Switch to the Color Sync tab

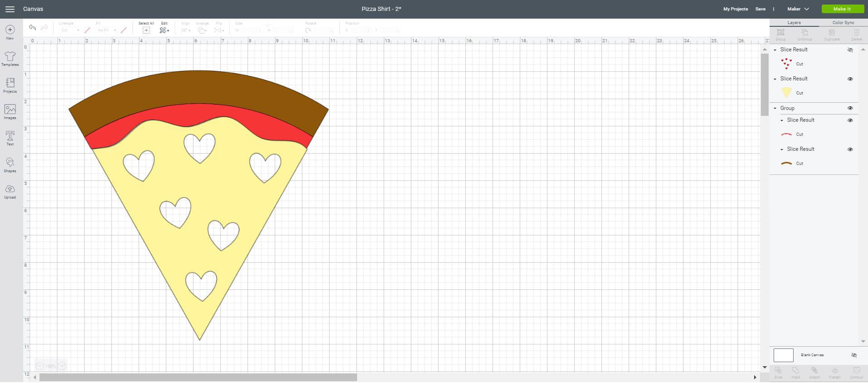coord(843,23)
